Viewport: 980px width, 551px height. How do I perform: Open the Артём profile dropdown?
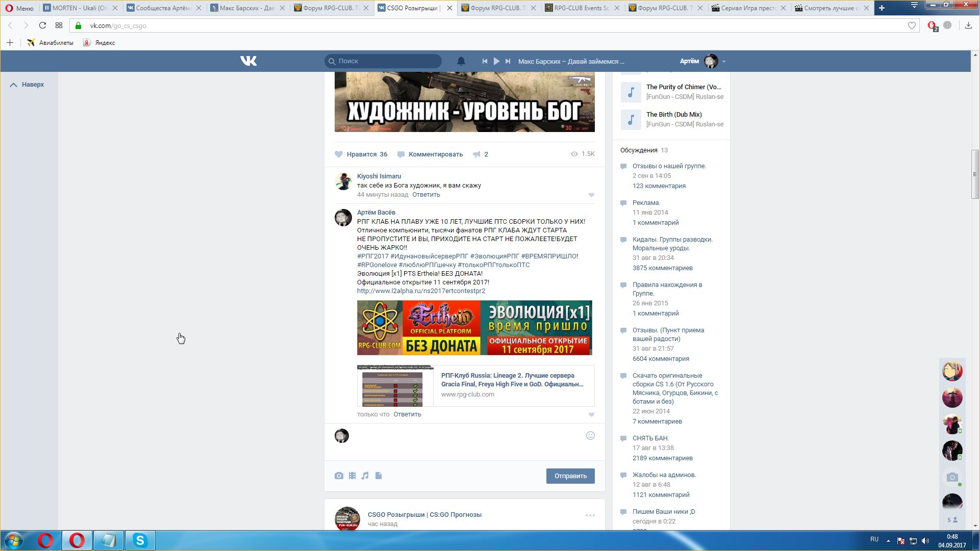(x=702, y=61)
